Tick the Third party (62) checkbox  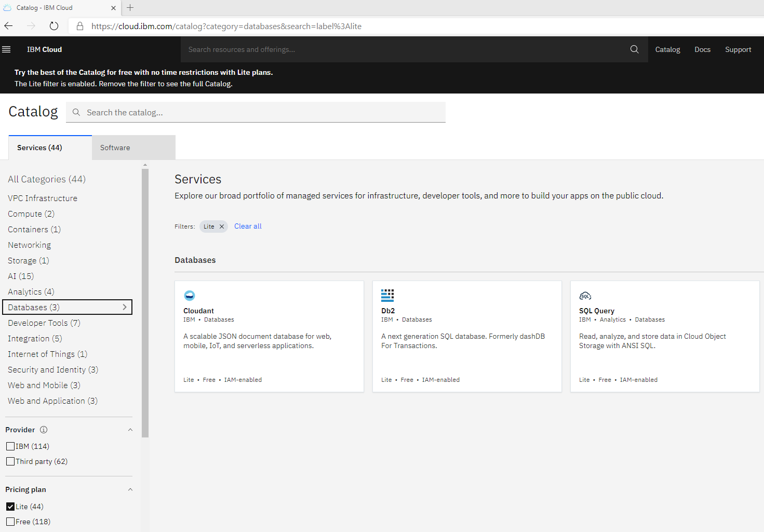click(10, 461)
